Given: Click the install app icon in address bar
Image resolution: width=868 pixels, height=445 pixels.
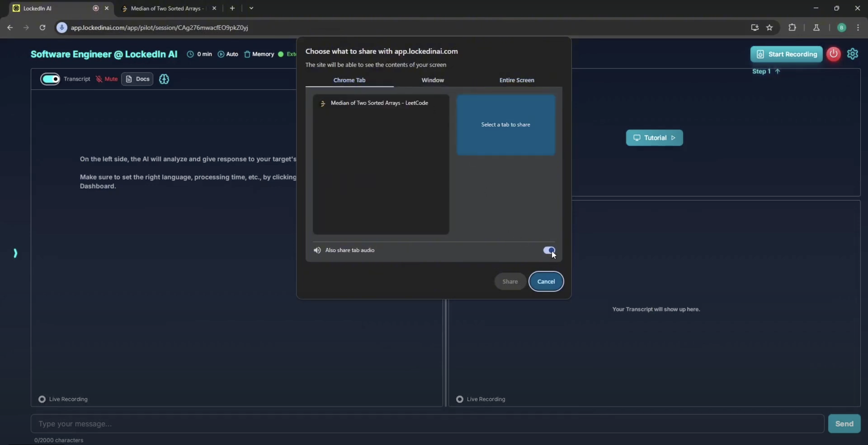Looking at the screenshot, I should click(x=754, y=28).
